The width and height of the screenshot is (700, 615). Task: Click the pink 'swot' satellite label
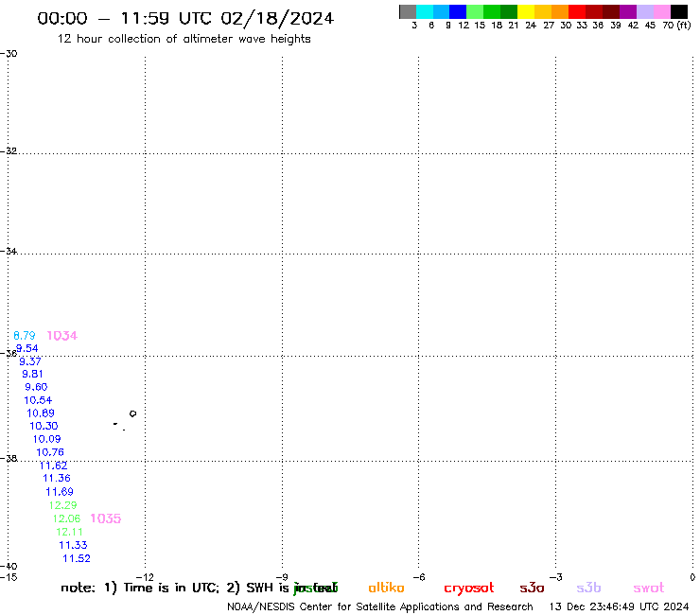click(649, 588)
